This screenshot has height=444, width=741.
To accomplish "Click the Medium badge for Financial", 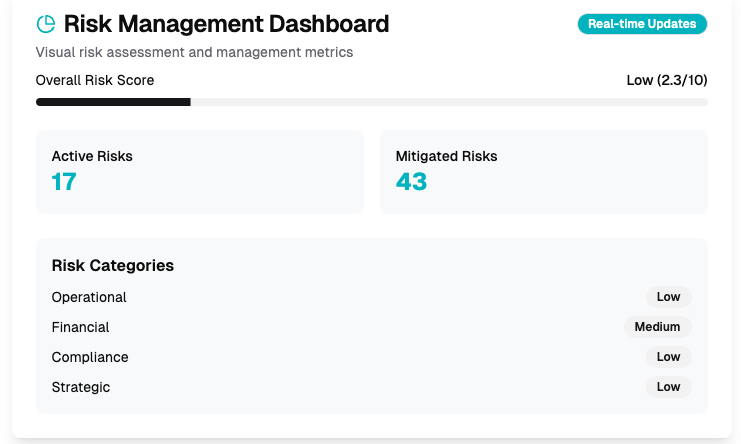I will coord(657,327).
